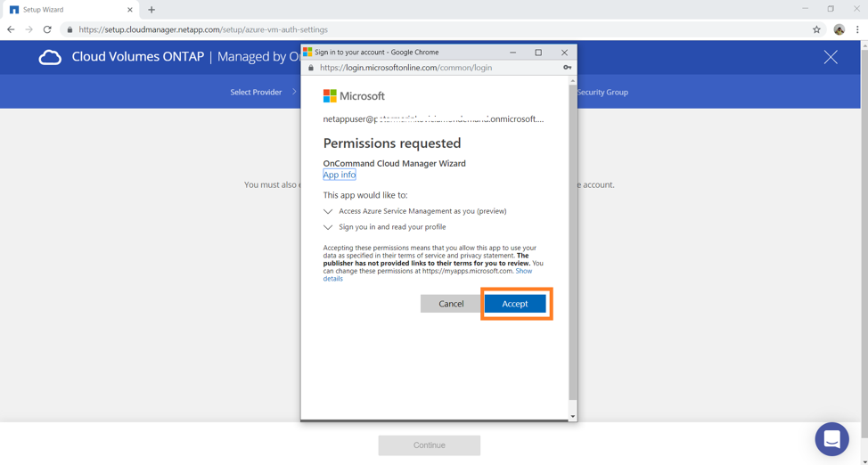This screenshot has width=868, height=465.
Task: Close the Setup Wizard tab
Action: [x=130, y=10]
